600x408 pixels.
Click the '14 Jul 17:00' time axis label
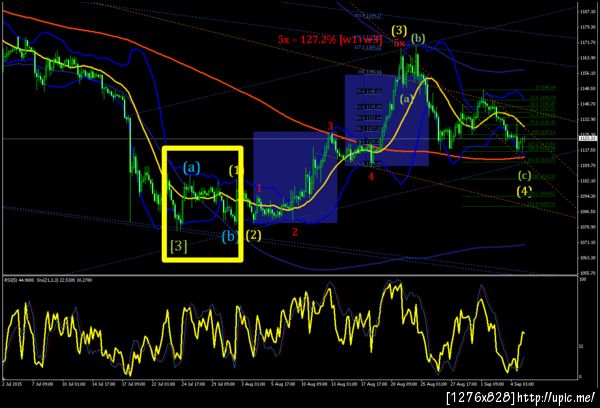(x=104, y=384)
